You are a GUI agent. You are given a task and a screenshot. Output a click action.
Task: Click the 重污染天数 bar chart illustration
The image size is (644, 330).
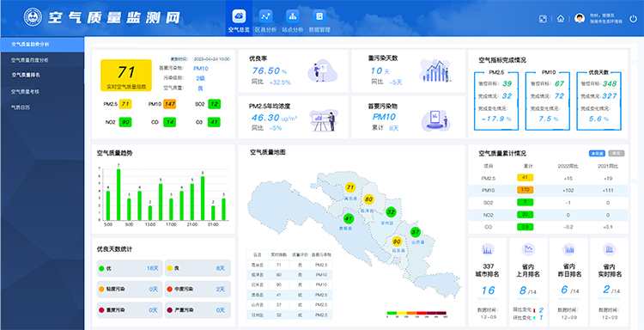[x=435, y=71]
